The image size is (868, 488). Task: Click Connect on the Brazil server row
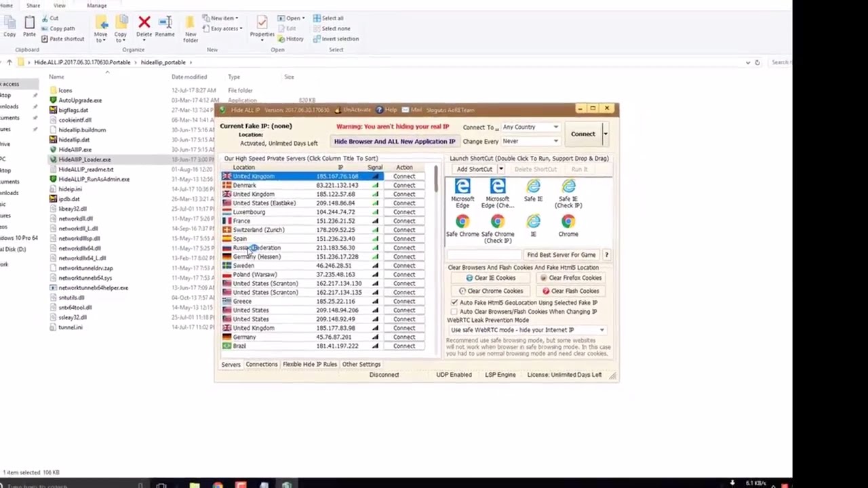pyautogui.click(x=404, y=346)
